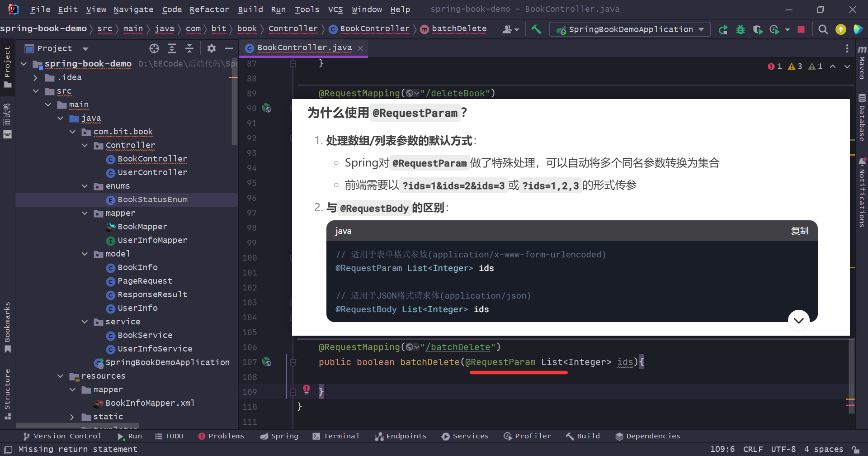This screenshot has width=868, height=456.
Task: Collapse the model package
Action: coord(85,254)
